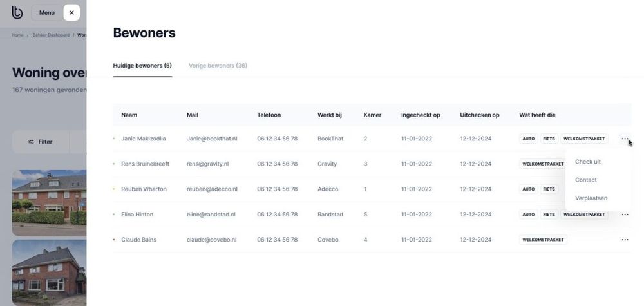644x306 pixels.
Task: Click employer Adecco cell
Action: click(x=328, y=189)
